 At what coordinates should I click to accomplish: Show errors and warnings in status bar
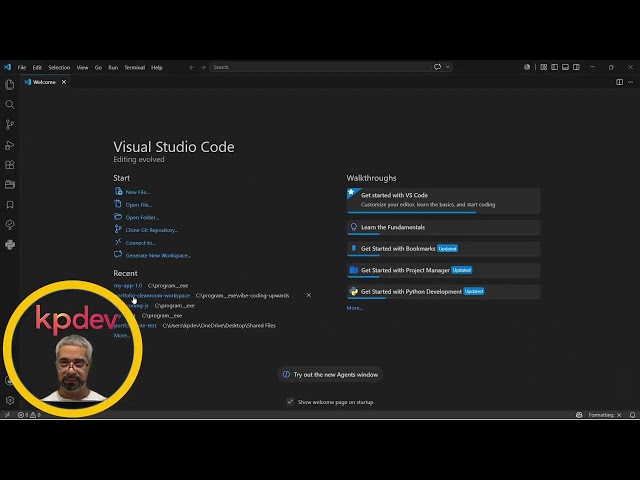pyautogui.click(x=29, y=415)
